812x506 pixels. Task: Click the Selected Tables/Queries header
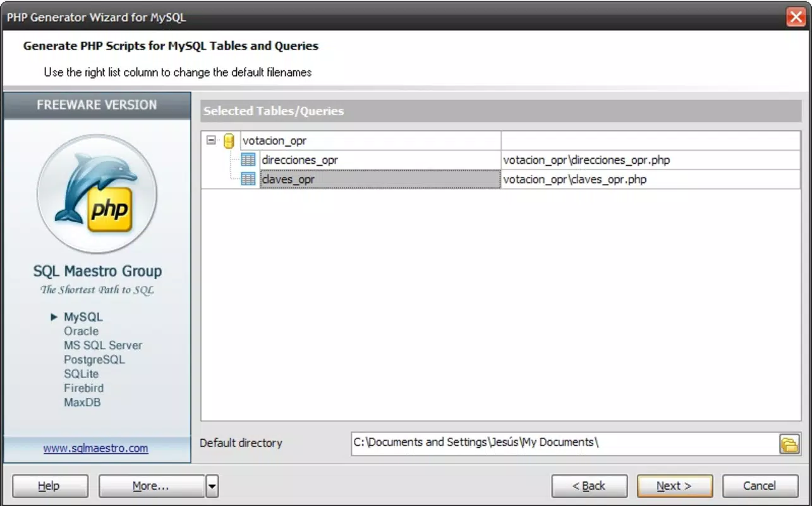501,111
